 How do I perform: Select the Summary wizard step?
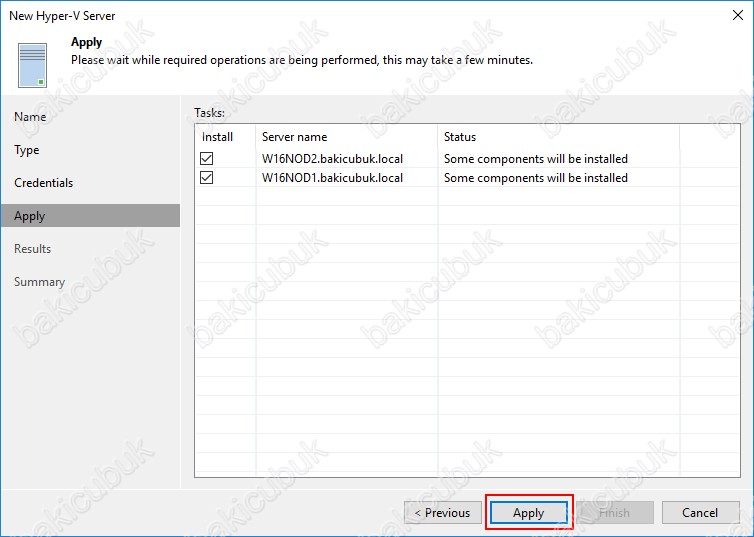pyautogui.click(x=39, y=282)
